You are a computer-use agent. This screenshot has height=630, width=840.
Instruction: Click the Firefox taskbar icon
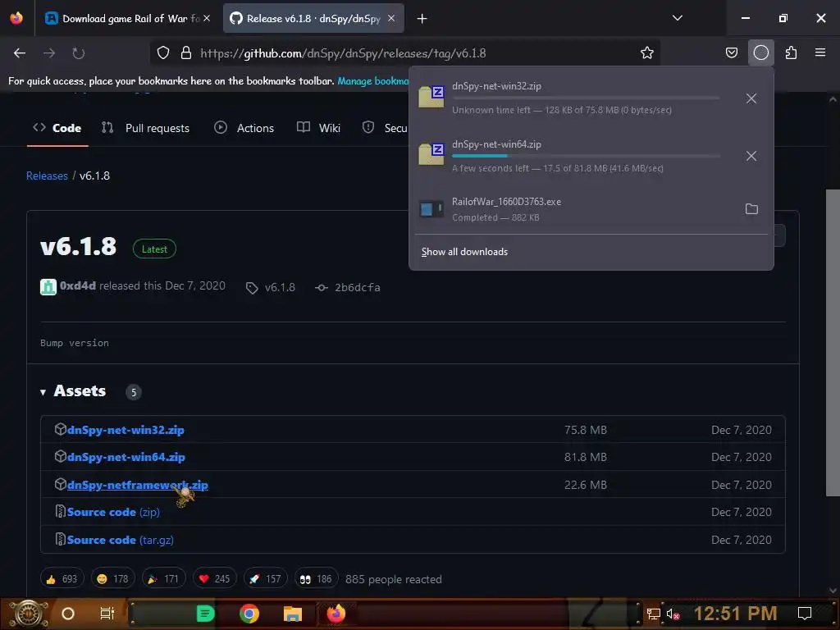[x=336, y=614]
